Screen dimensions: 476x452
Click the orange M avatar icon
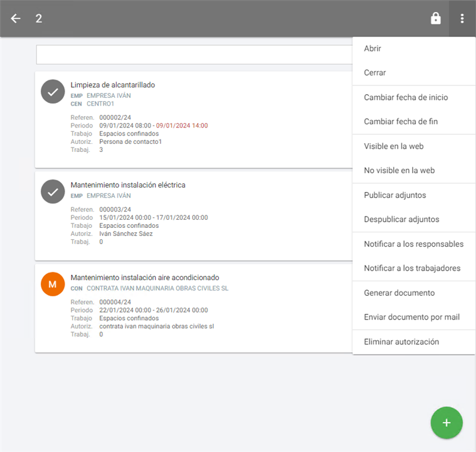[53, 284]
